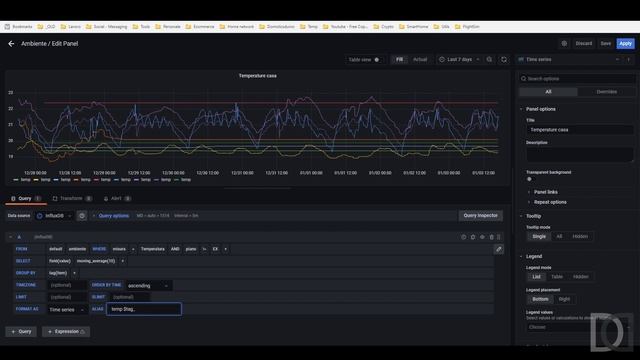640x360 pixels.
Task: Add a select function with plus after moving_average
Action: pos(122,261)
